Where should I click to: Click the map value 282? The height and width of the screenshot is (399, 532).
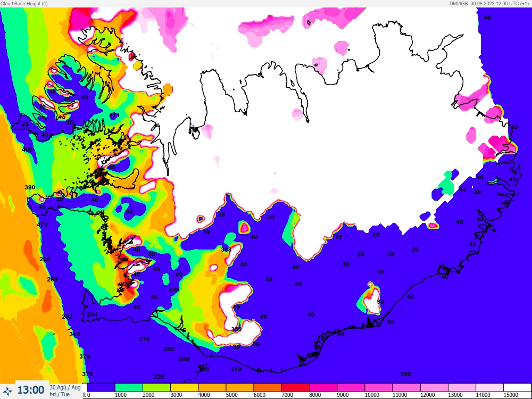tap(67, 317)
